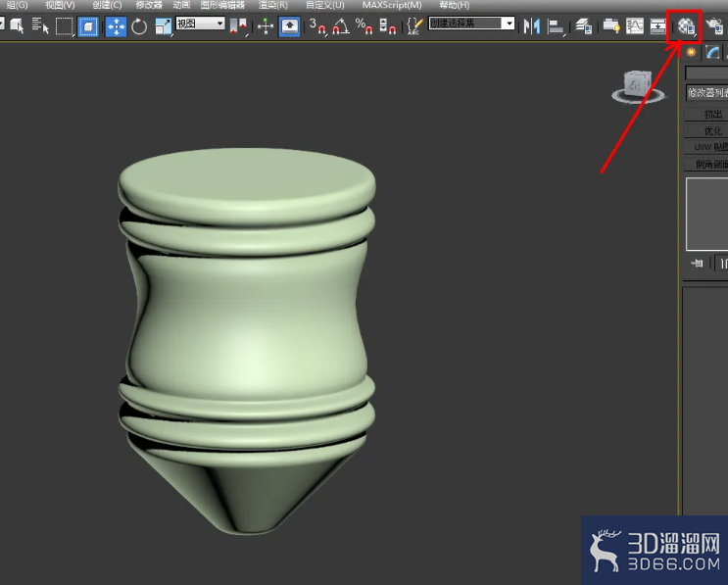Toggle Window/Crossing selection mode

88,26
